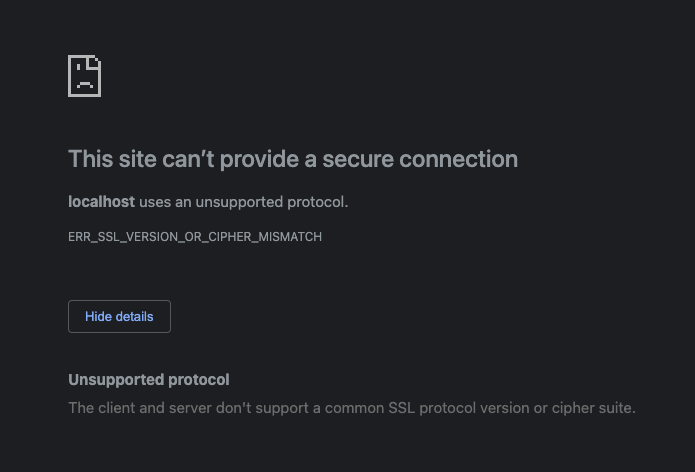Click the word 'can't' in the heading
This screenshot has height=472, width=695.
click(188, 159)
